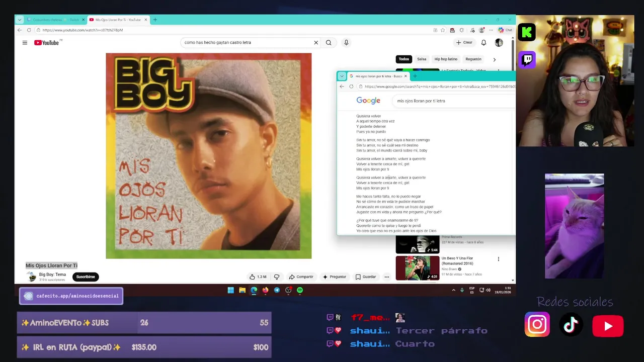This screenshot has width=644, height=362.
Task: Like the video showing 1.3 M
Action: pyautogui.click(x=258, y=277)
